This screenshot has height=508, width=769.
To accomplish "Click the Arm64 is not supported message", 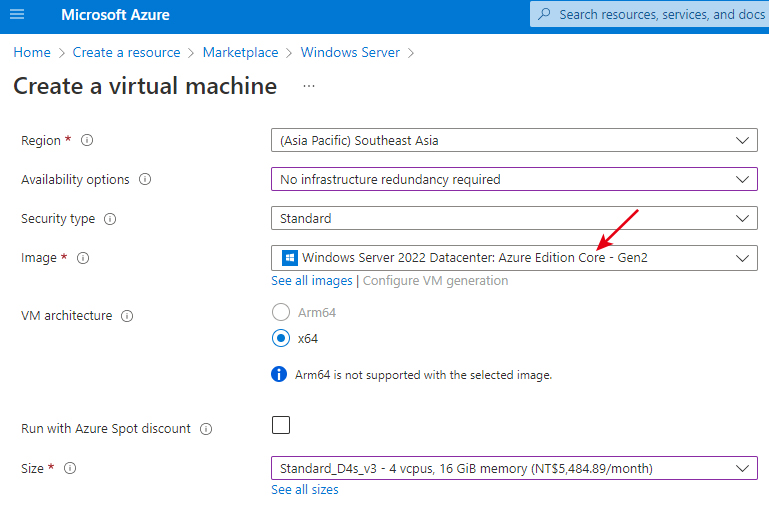I will click(x=424, y=375).
